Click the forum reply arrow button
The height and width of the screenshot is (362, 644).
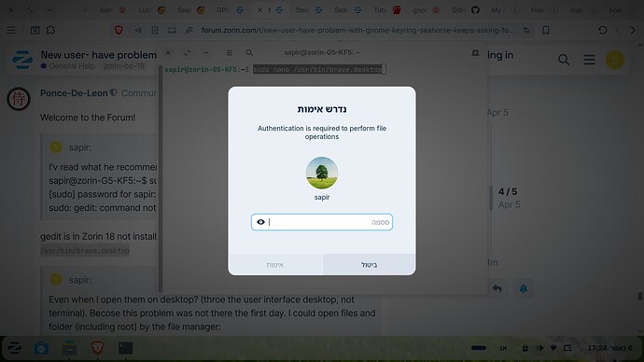(497, 288)
